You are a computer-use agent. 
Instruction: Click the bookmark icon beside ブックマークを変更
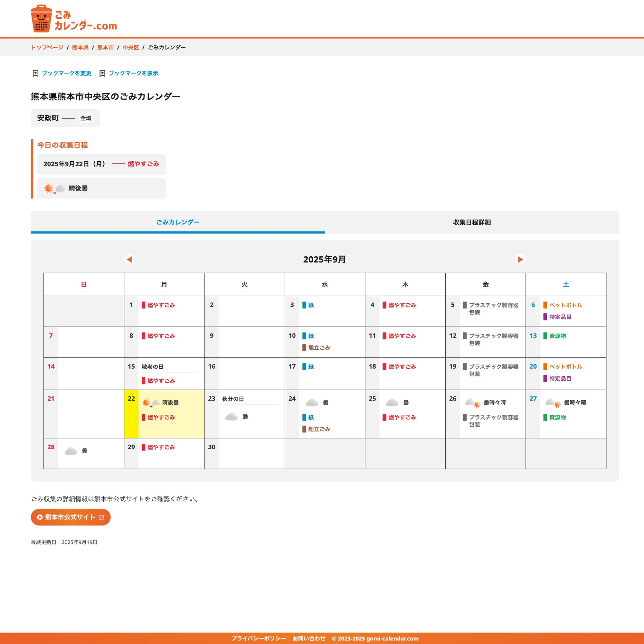point(35,73)
